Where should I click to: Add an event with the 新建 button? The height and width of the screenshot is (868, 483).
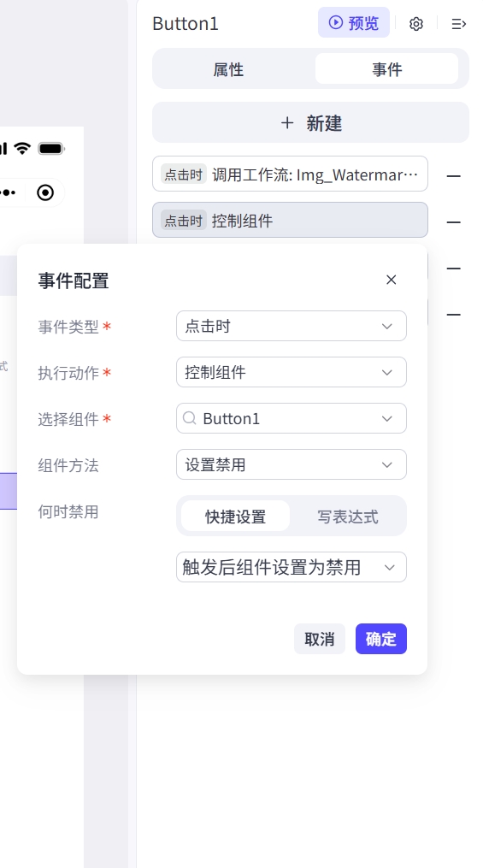310,123
